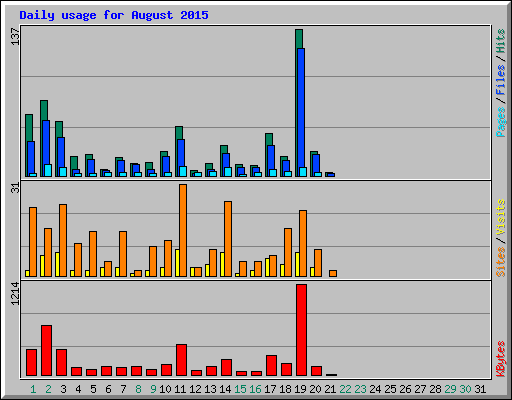Select day label 26 on the x-axis
512x400 pixels.
(405, 389)
